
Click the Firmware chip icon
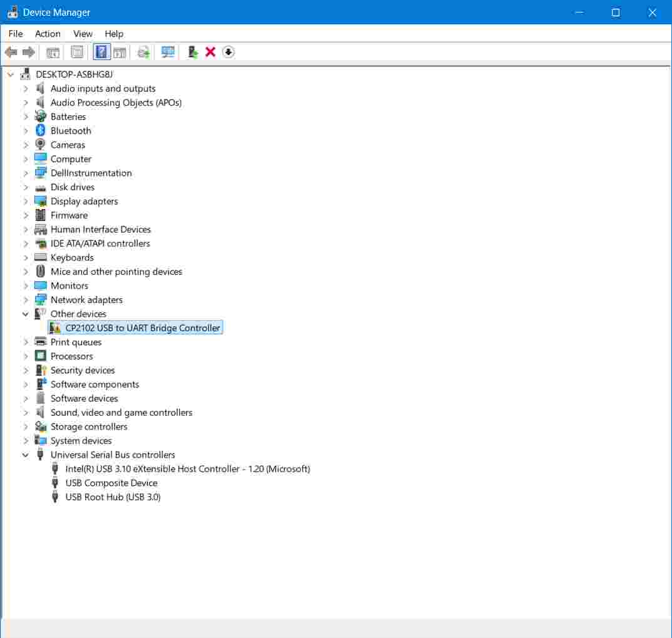(x=40, y=215)
